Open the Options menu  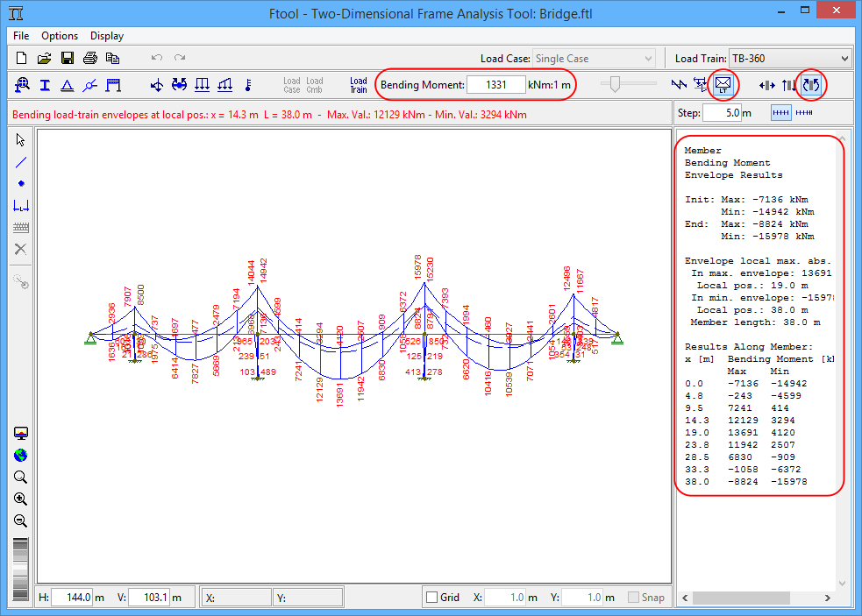pyautogui.click(x=60, y=36)
